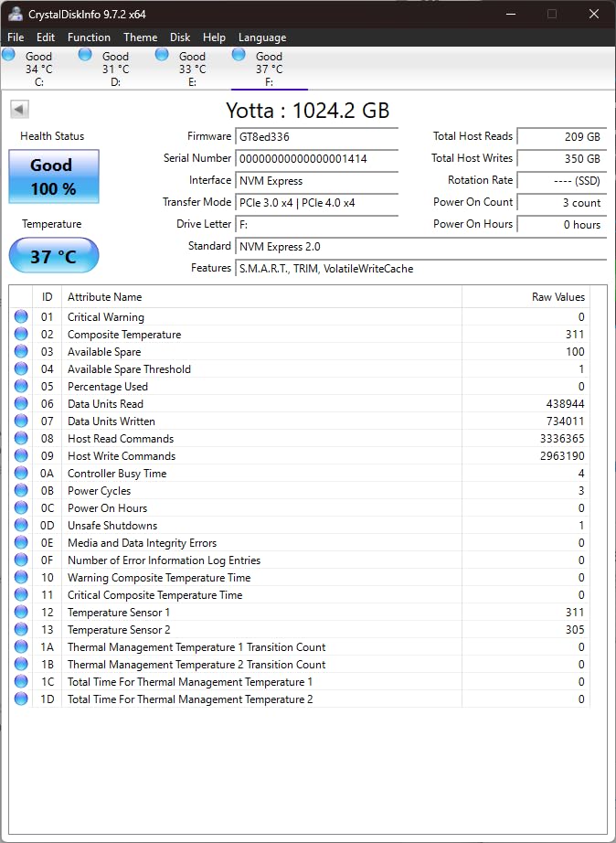
Task: Select the E: drive status orb
Action: point(162,54)
